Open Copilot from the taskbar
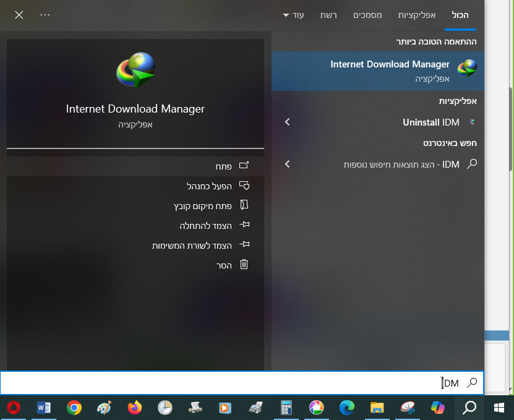 [438, 408]
